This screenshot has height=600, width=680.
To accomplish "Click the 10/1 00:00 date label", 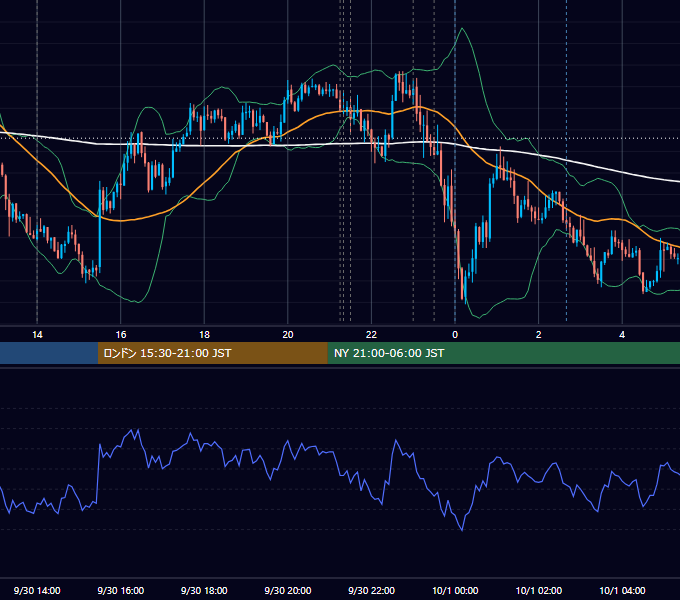I will pos(455,590).
